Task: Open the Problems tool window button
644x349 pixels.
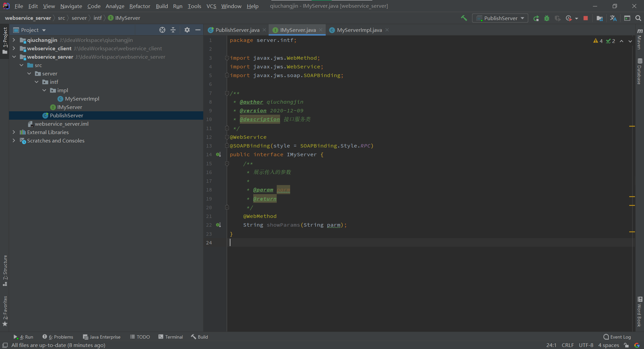Action: coord(61,337)
